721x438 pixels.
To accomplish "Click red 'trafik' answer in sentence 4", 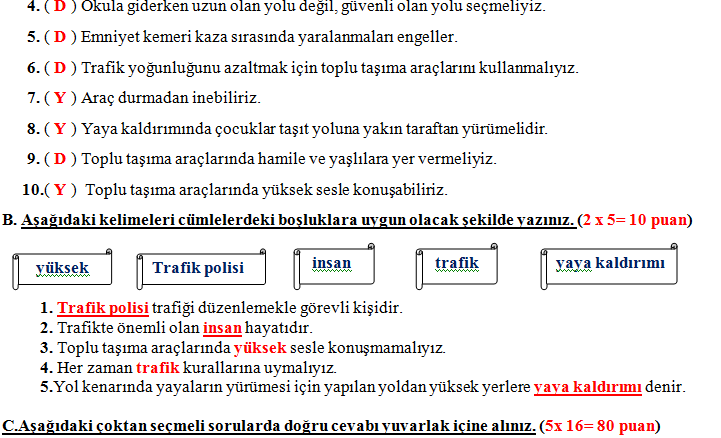I will click(x=156, y=368).
